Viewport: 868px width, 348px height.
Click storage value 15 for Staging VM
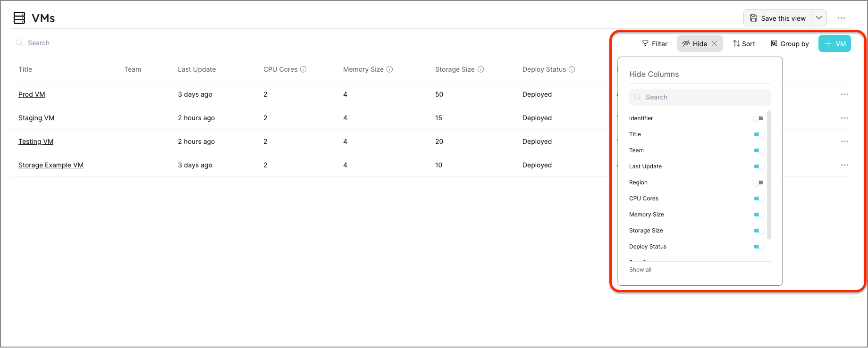[x=438, y=118]
